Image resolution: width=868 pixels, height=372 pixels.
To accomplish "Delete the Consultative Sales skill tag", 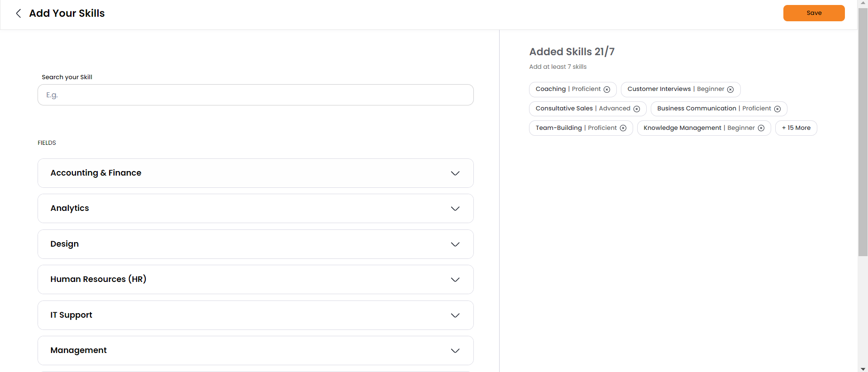I will tap(637, 109).
